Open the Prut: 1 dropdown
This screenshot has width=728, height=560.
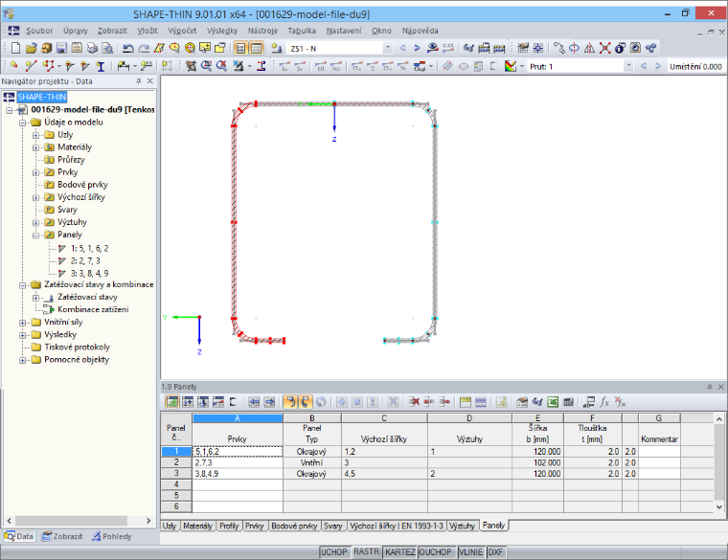tap(628, 66)
